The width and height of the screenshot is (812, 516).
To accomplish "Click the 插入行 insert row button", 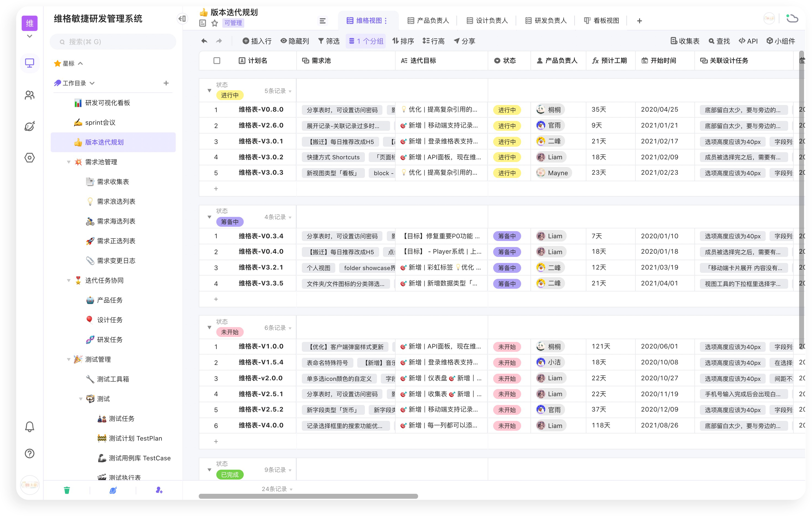I will pos(257,41).
